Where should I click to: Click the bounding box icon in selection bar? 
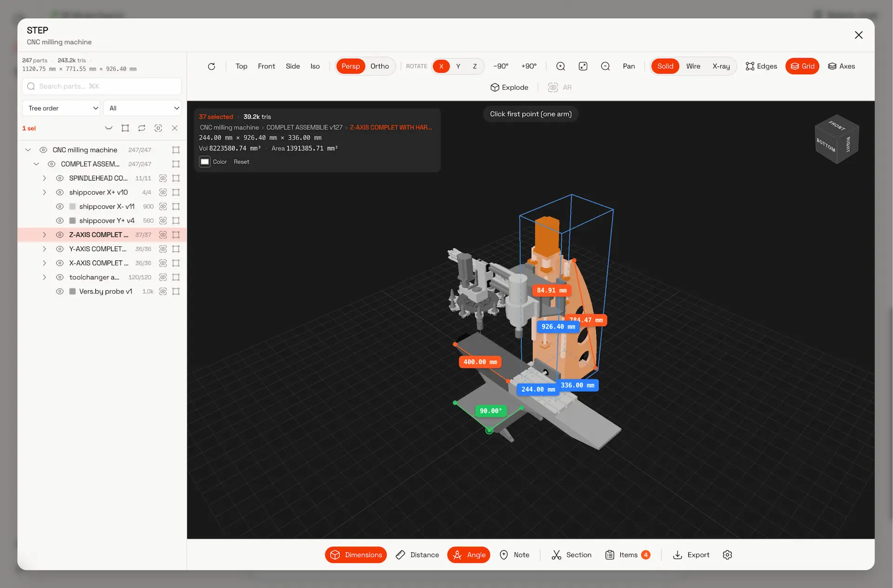125,128
